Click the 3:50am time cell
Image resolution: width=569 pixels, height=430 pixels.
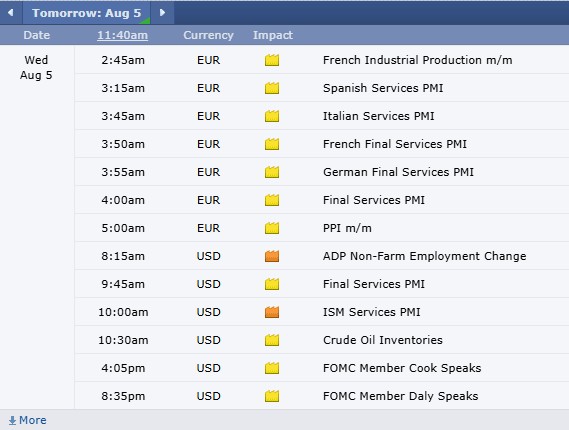(x=123, y=144)
